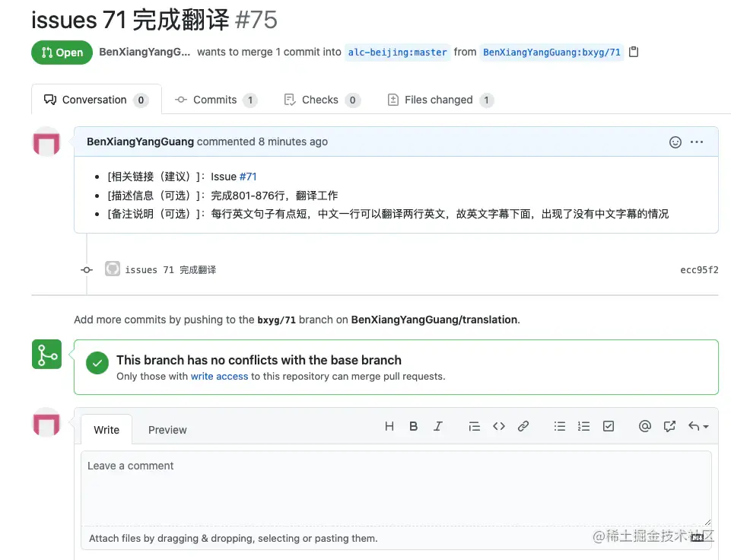731x560 pixels.
Task: Click the commit node icon in timeline
Action: [87, 270]
